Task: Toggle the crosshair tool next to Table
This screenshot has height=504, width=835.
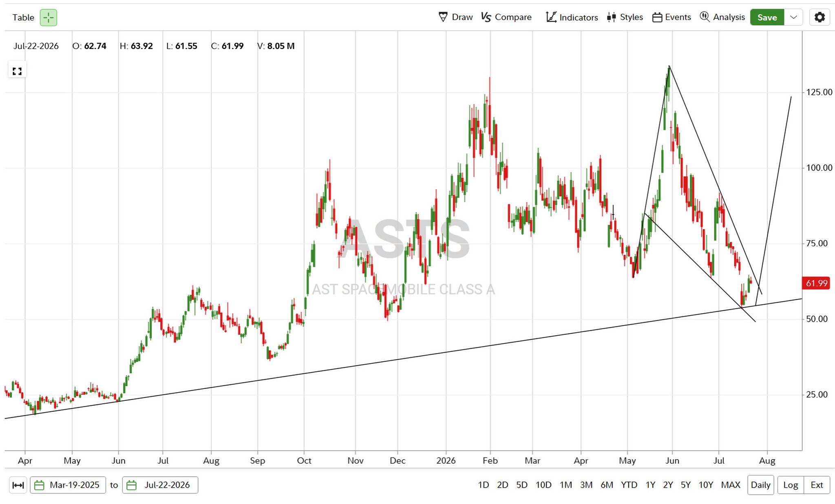Action: (x=49, y=18)
